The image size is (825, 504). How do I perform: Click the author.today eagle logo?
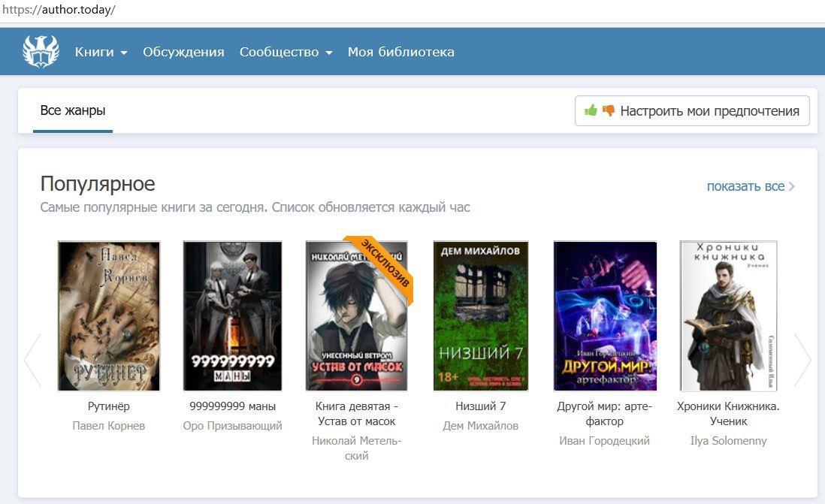point(41,52)
